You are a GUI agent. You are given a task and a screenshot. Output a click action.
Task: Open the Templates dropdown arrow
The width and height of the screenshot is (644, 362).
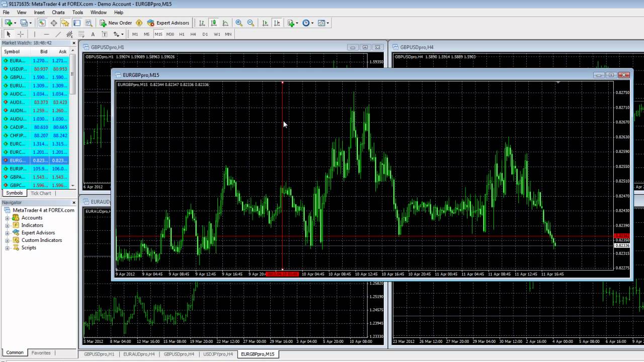pyautogui.click(x=328, y=23)
